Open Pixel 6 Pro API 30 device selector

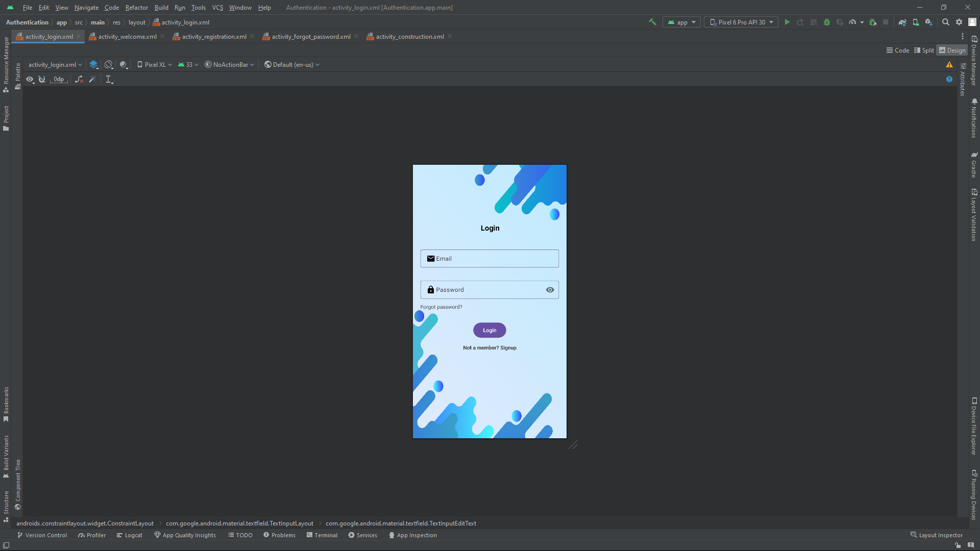point(741,22)
